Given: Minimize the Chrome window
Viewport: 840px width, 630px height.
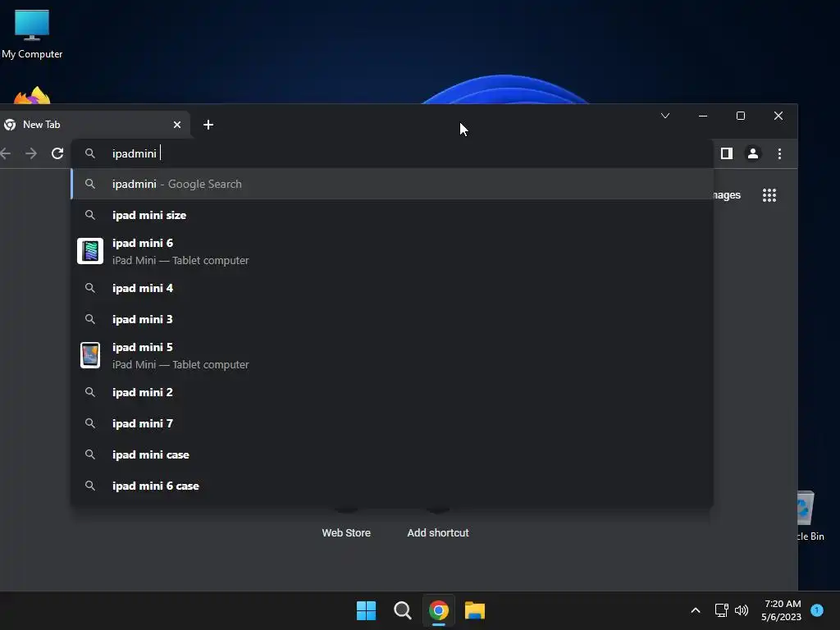Looking at the screenshot, I should (703, 116).
